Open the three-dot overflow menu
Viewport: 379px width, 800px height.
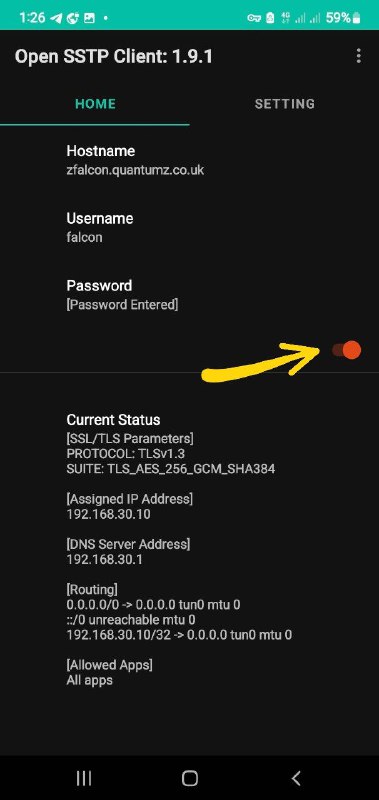coord(359,56)
